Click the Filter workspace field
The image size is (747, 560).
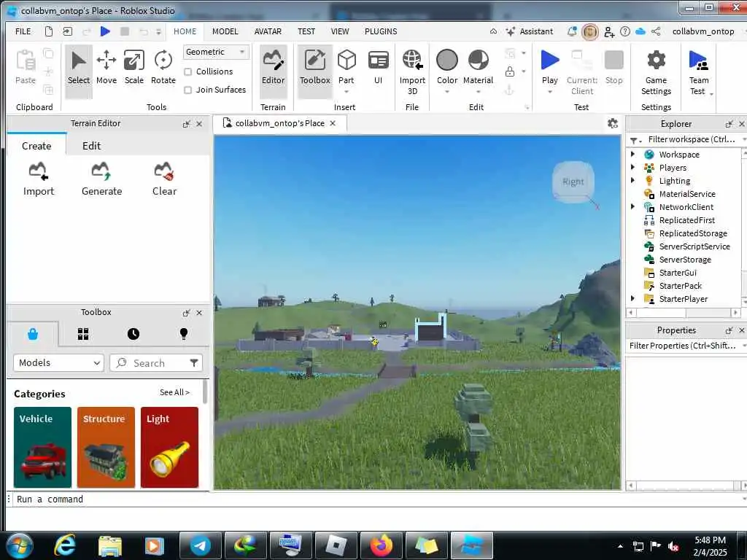coord(691,139)
